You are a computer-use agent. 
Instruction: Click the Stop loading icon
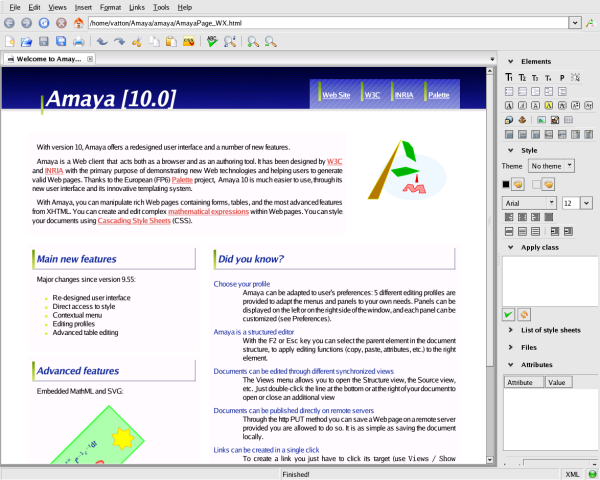(61, 22)
